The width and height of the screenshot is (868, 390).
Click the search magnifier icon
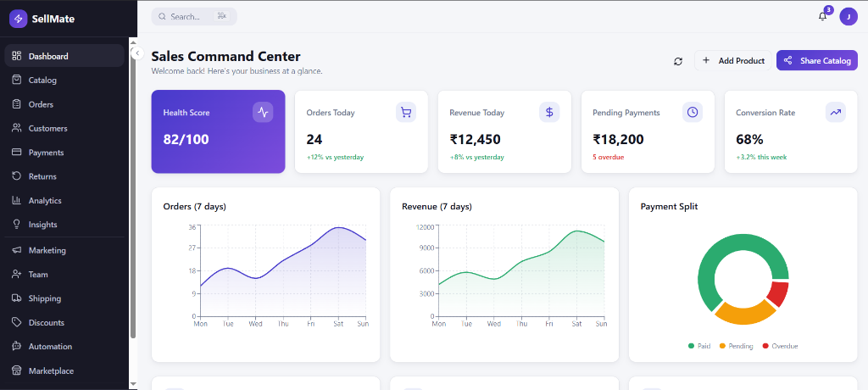[x=162, y=17]
